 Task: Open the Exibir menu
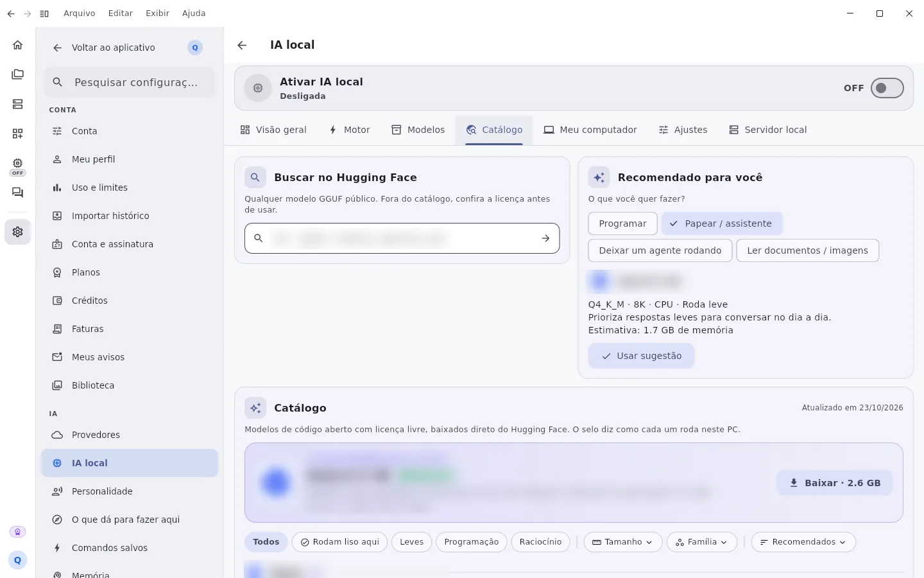(157, 13)
